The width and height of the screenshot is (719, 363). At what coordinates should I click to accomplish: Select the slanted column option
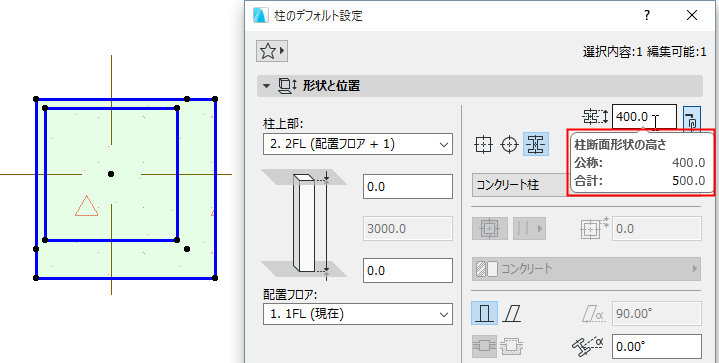[x=512, y=314]
